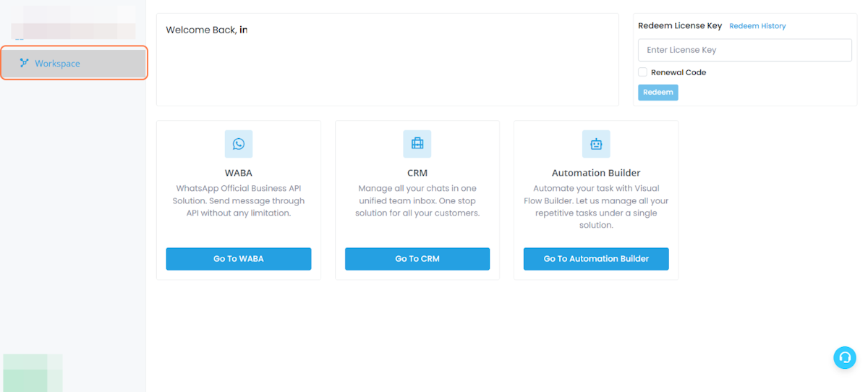Image resolution: width=868 pixels, height=392 pixels.
Task: Focus the Enter License Key field
Action: coord(745,50)
